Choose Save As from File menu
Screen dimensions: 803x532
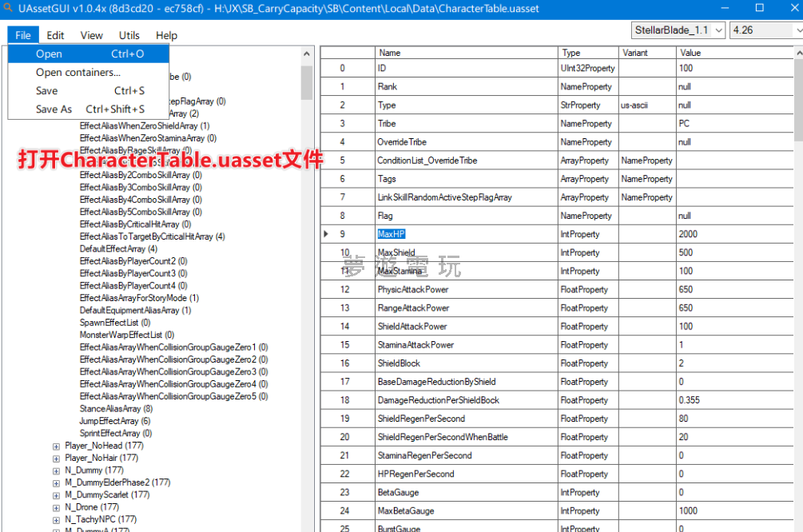[54, 109]
